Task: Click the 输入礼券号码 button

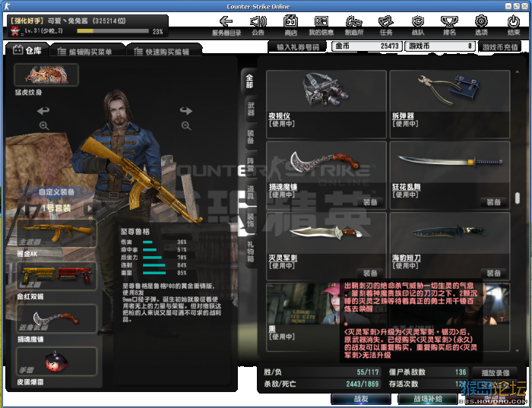Action: [x=298, y=47]
